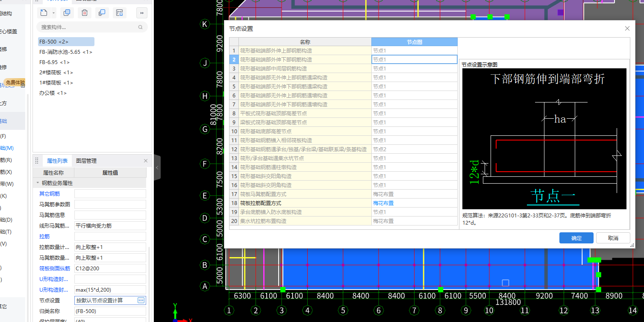Confirm with the 确定 button
644x322 pixels.
(576, 238)
